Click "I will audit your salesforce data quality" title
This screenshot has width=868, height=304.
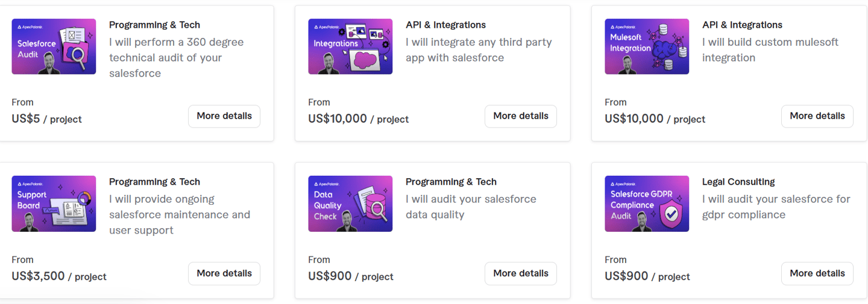pyautogui.click(x=470, y=207)
